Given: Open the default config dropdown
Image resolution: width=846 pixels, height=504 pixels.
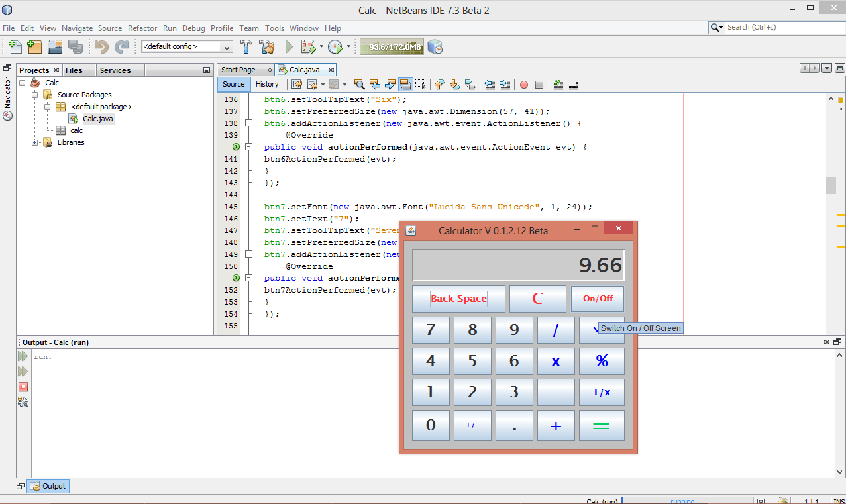Looking at the screenshot, I should click(227, 46).
